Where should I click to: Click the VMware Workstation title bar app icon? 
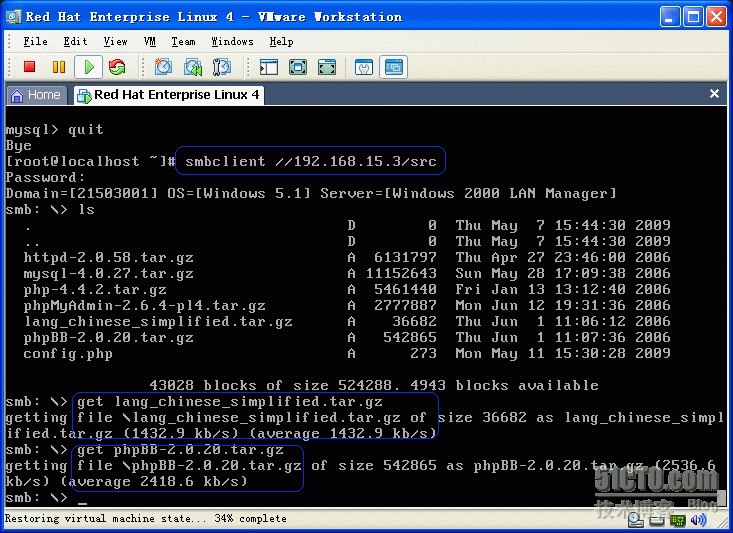[x=14, y=17]
